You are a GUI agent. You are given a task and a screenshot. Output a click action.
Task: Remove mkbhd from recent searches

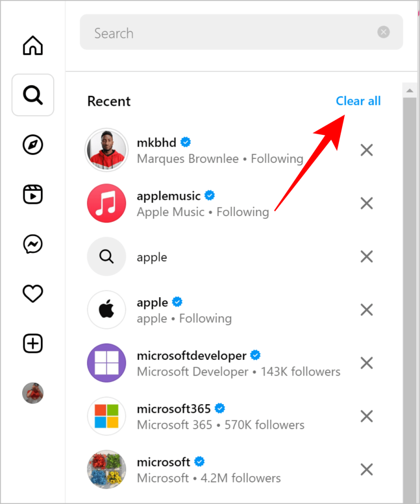(366, 150)
